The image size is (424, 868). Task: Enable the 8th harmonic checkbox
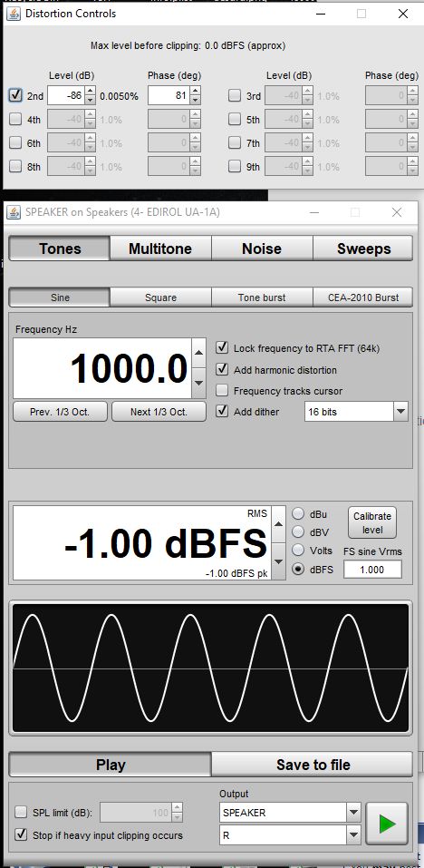(x=15, y=166)
